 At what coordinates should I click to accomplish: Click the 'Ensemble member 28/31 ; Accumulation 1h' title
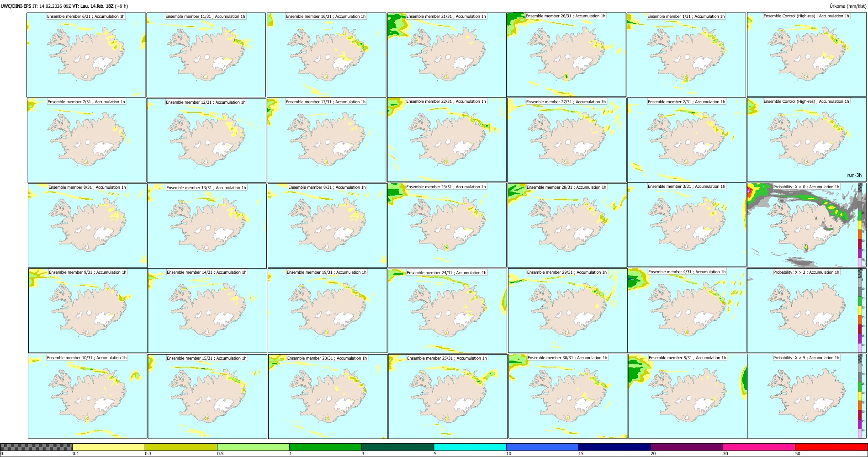566,187
